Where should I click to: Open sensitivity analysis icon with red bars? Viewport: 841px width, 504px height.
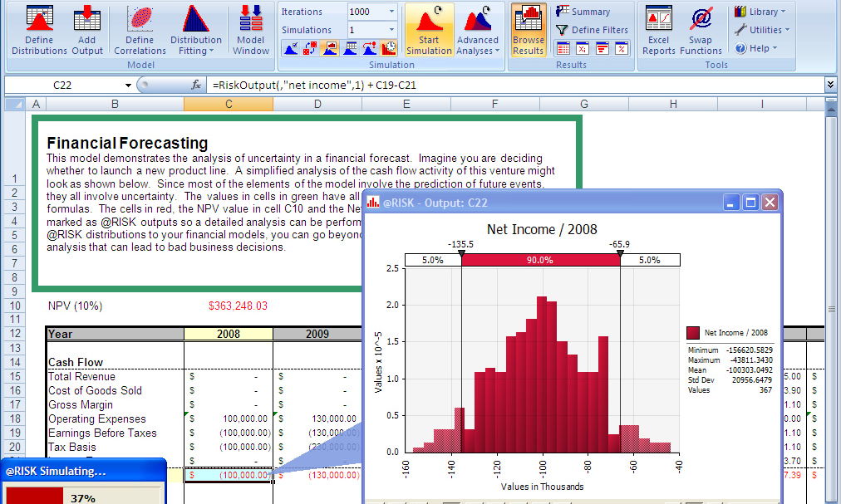pos(602,49)
